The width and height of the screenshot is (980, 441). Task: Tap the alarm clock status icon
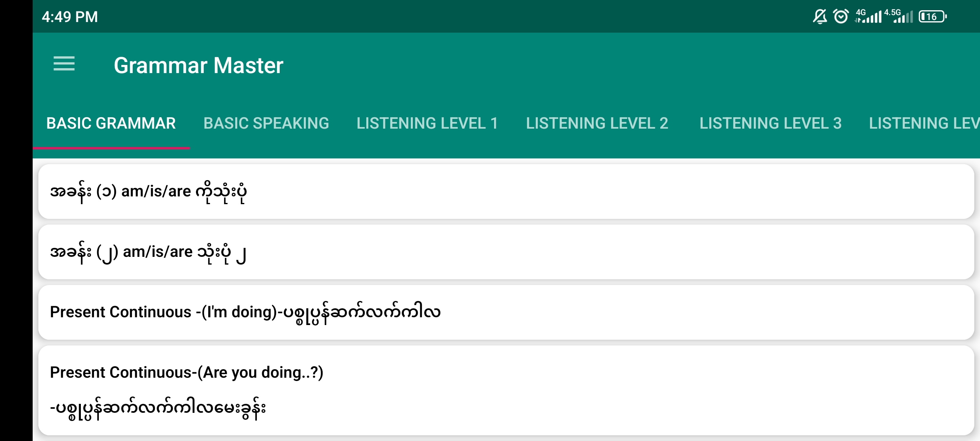point(841,17)
